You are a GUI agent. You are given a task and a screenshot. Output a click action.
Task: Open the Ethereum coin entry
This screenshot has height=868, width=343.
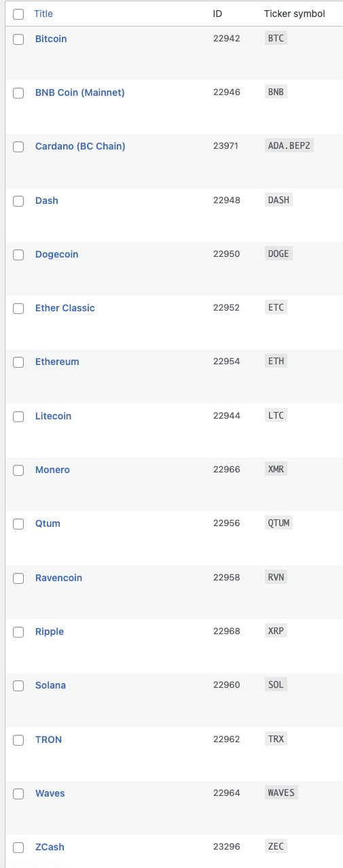tap(57, 362)
